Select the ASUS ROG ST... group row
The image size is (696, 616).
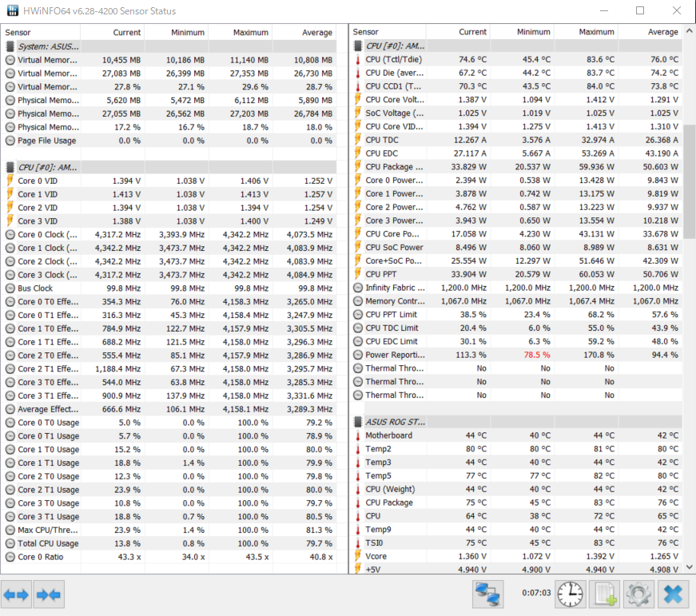515,422
